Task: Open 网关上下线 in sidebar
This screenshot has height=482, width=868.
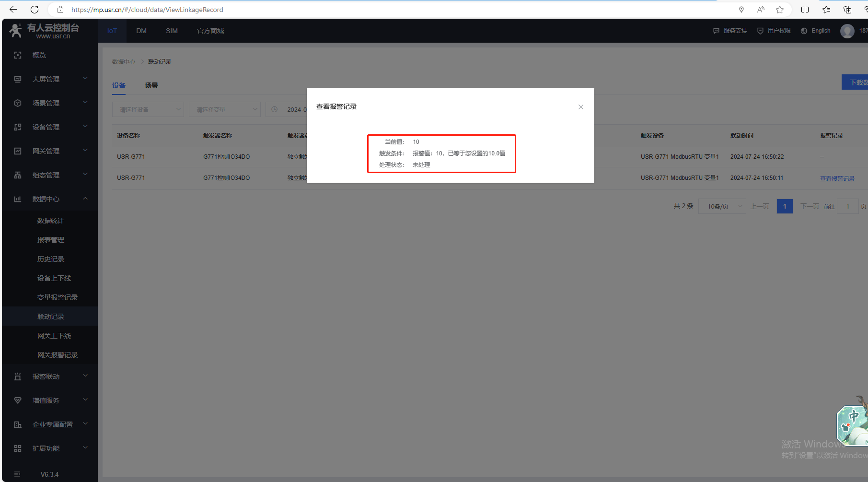Action: (54, 336)
